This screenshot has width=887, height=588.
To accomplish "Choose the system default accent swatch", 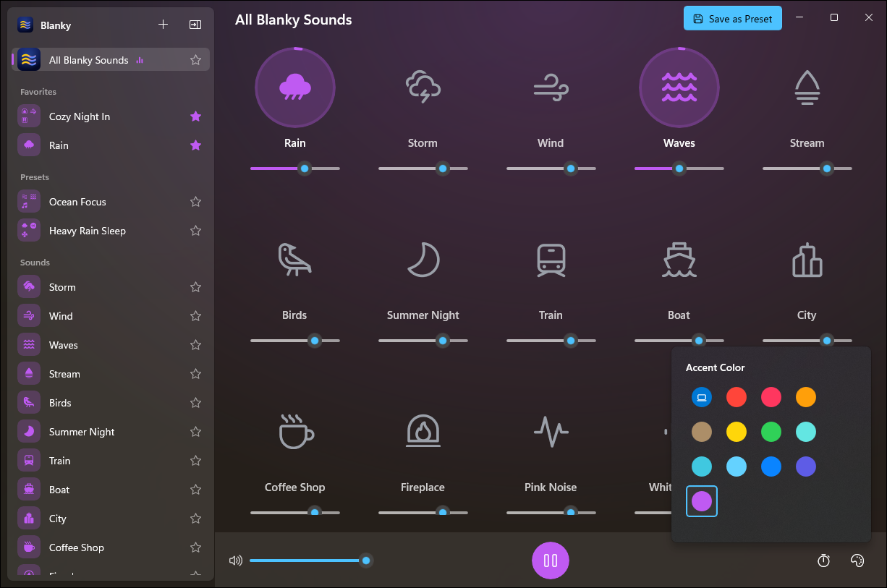I will click(x=702, y=397).
